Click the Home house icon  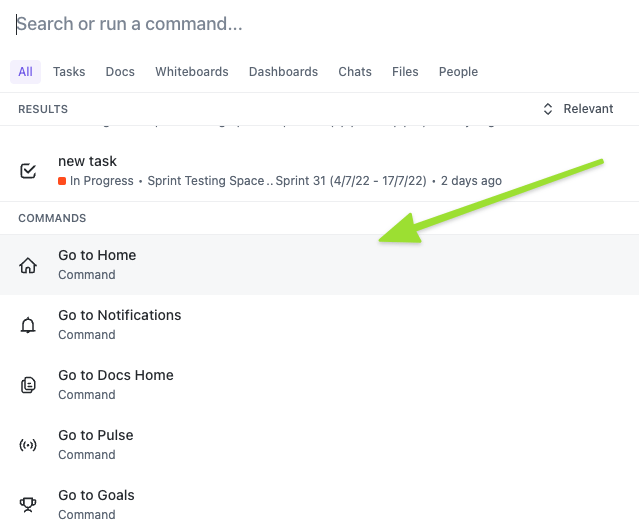point(28,265)
